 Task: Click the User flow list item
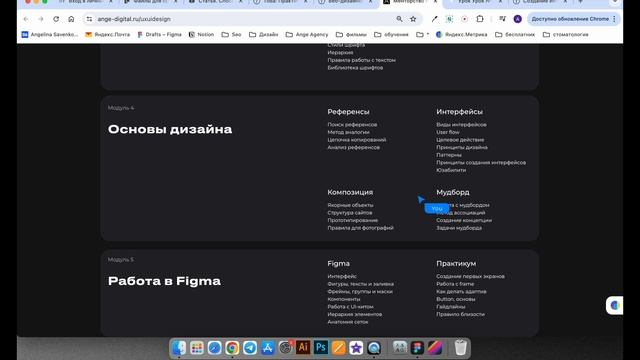(448, 132)
